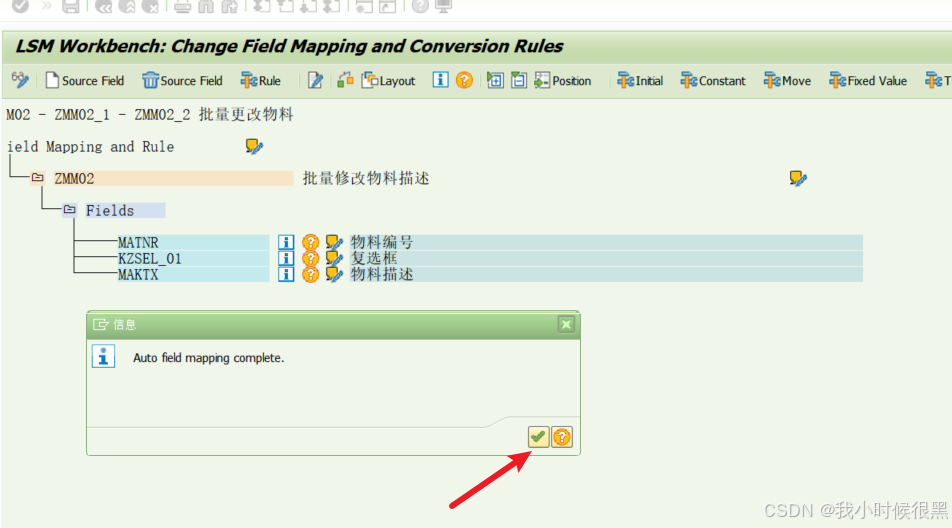Image resolution: width=952 pixels, height=528 pixels.
Task: Confirm dialog with green checkmark button
Action: pyautogui.click(x=538, y=436)
